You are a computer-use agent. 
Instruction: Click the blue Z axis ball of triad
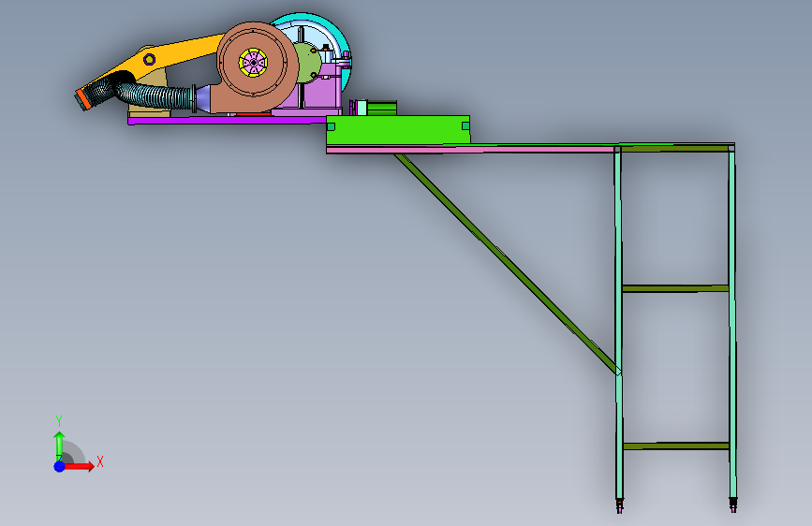[60, 466]
